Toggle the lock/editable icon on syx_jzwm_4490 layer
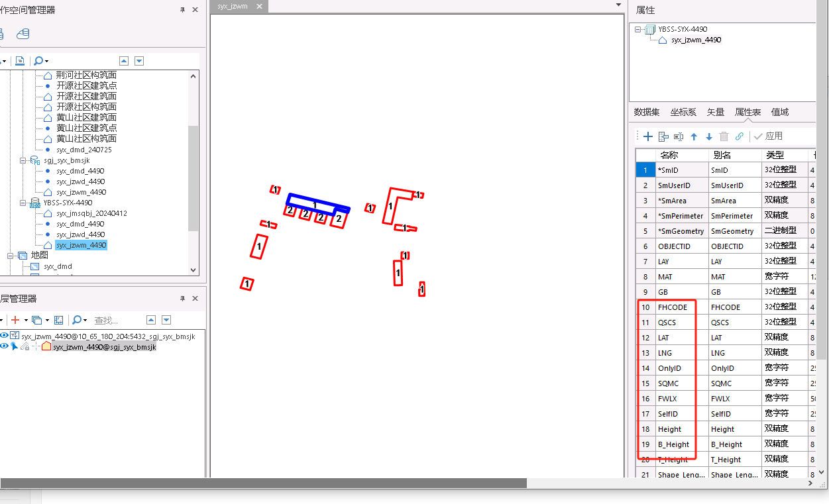 25,346
